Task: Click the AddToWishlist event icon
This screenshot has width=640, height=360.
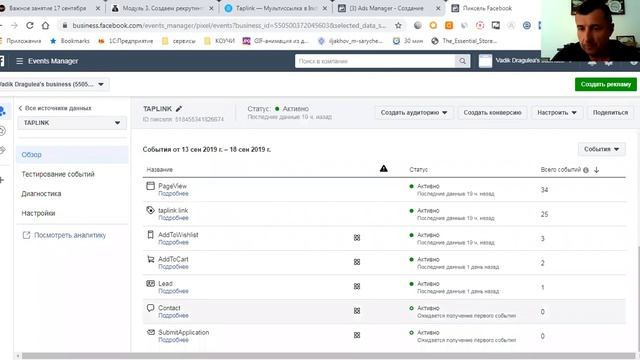Action: (x=150, y=235)
